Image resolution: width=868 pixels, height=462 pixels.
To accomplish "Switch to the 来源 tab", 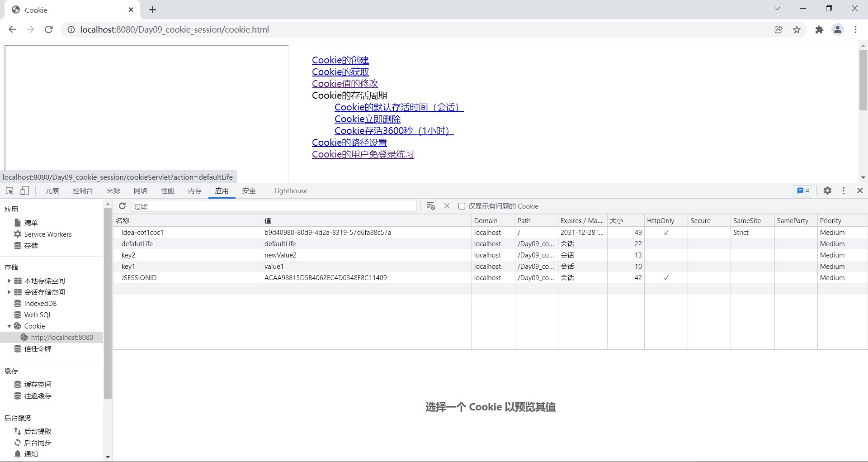I will click(x=113, y=191).
